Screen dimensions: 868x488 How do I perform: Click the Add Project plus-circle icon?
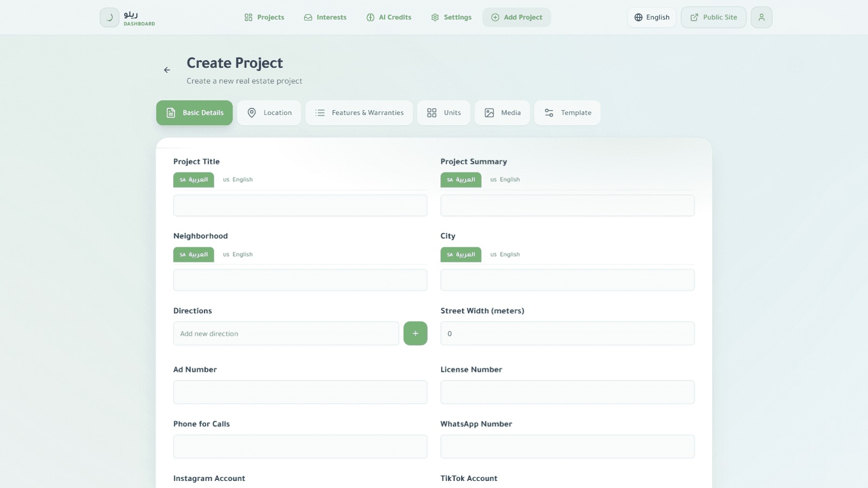tap(495, 17)
